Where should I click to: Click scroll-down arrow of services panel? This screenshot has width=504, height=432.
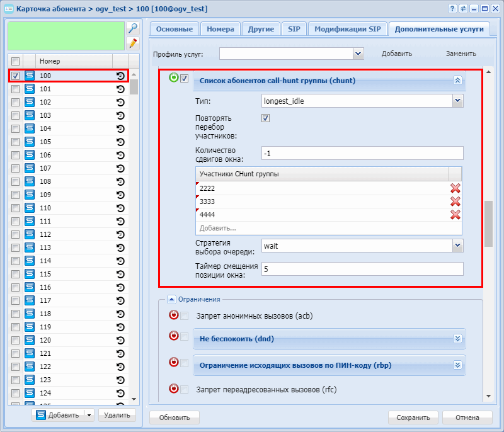tap(489, 395)
